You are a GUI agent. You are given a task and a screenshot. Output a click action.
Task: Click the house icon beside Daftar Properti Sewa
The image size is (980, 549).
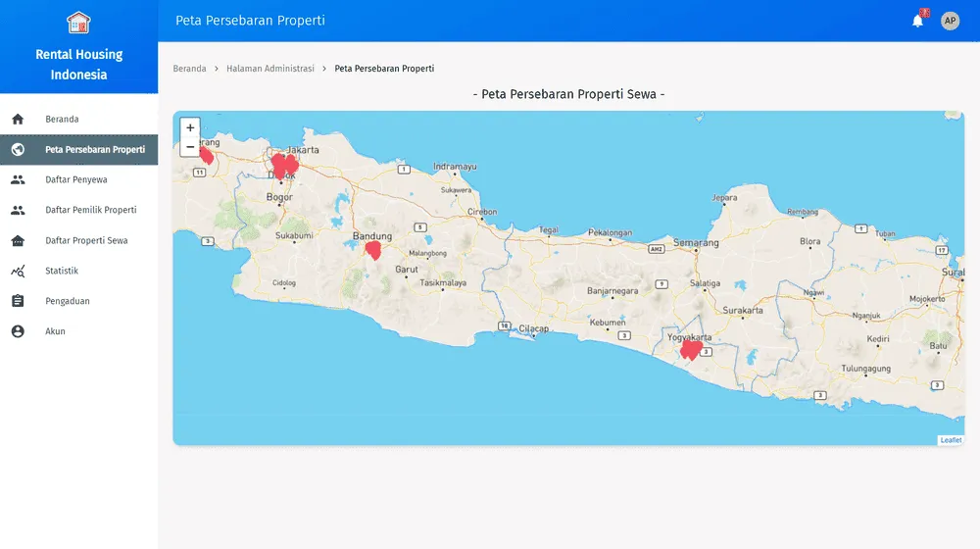(x=18, y=240)
